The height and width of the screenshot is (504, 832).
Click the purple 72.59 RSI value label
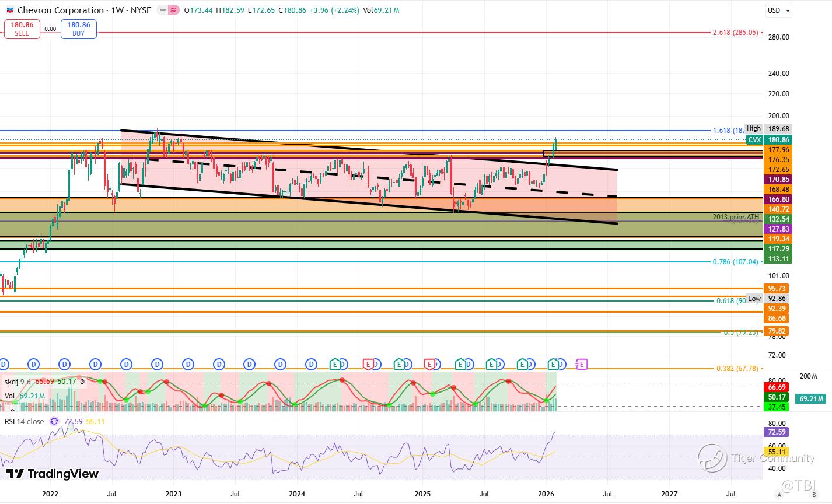click(x=777, y=432)
